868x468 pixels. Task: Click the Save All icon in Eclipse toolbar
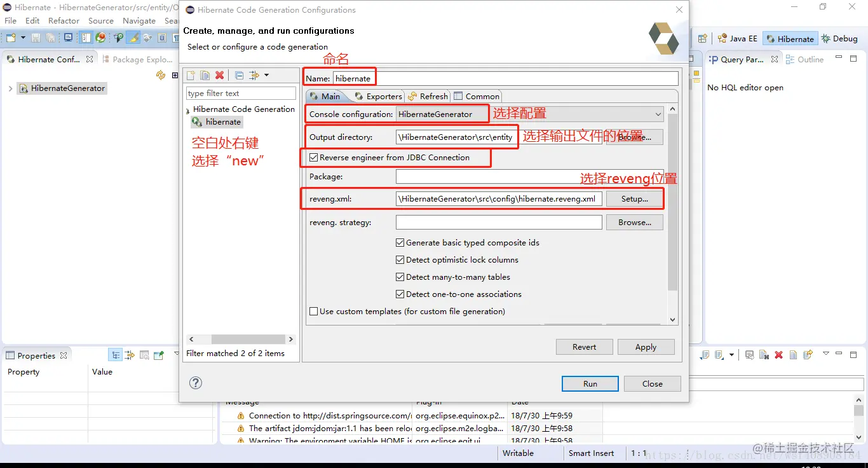(x=50, y=38)
